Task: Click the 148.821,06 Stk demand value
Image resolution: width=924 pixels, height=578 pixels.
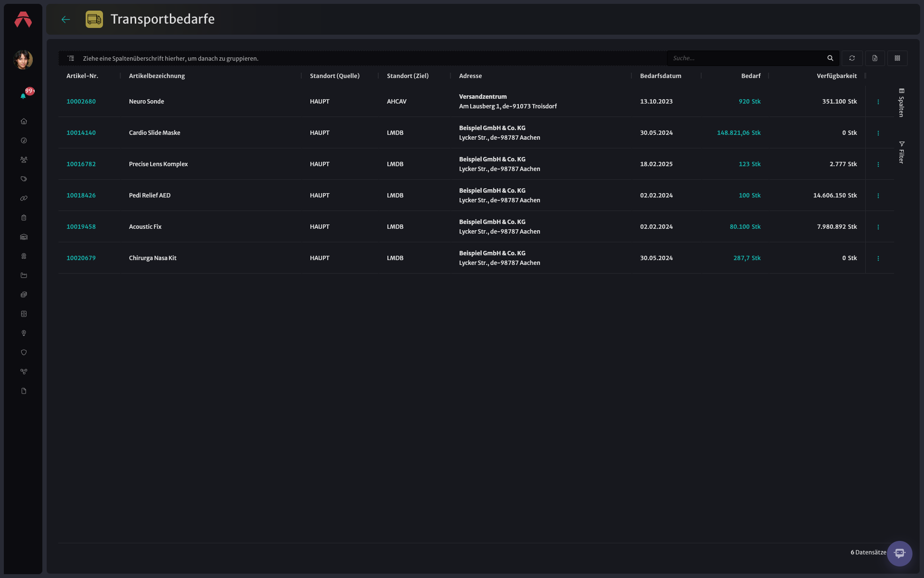Action: tap(739, 133)
